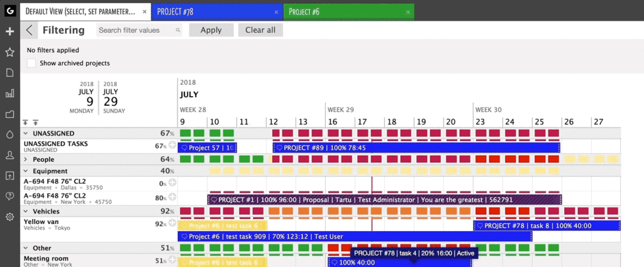Open the July 9 Monday start date
Screen dimensions: 644x267
[x=81, y=98]
